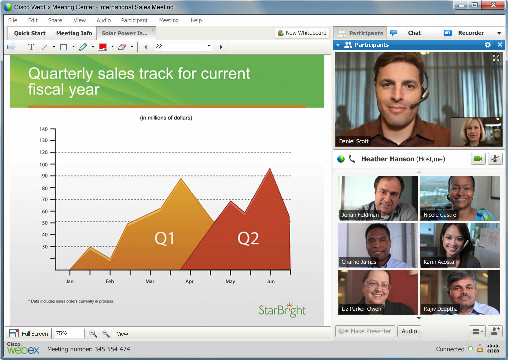508x360 pixels.
Task: Open the red annotation color swatch
Action: (103, 47)
